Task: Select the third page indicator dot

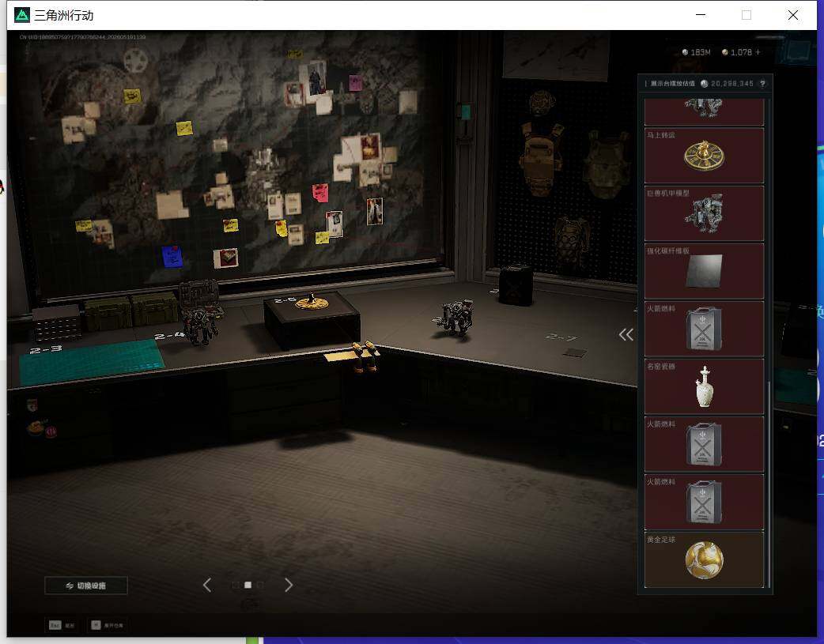Action: click(260, 585)
